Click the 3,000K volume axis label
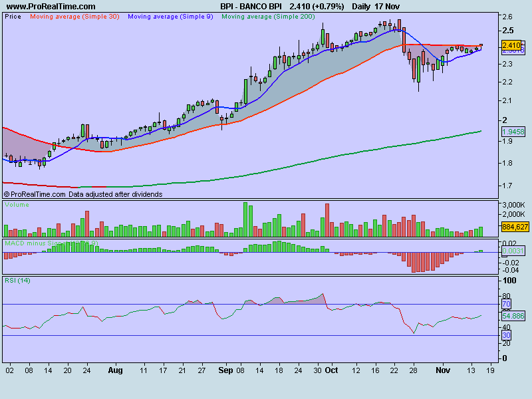Screen dimensions: 532x399 pos(513,205)
